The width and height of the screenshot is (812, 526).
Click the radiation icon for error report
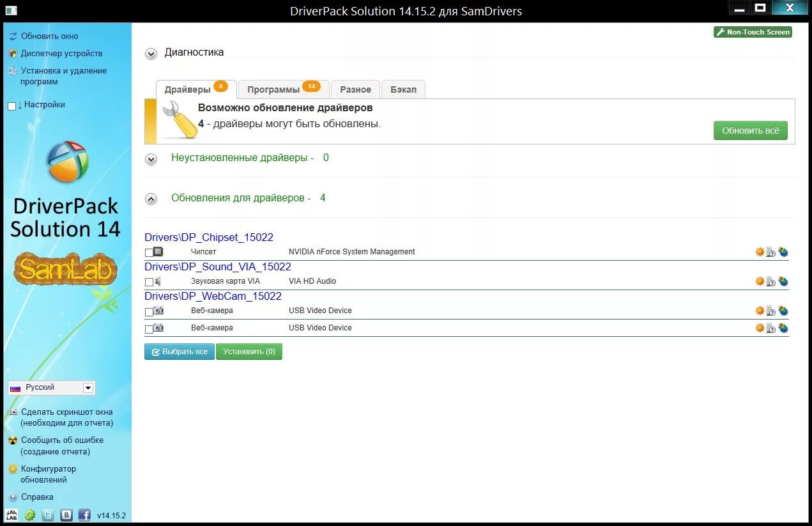coord(13,440)
